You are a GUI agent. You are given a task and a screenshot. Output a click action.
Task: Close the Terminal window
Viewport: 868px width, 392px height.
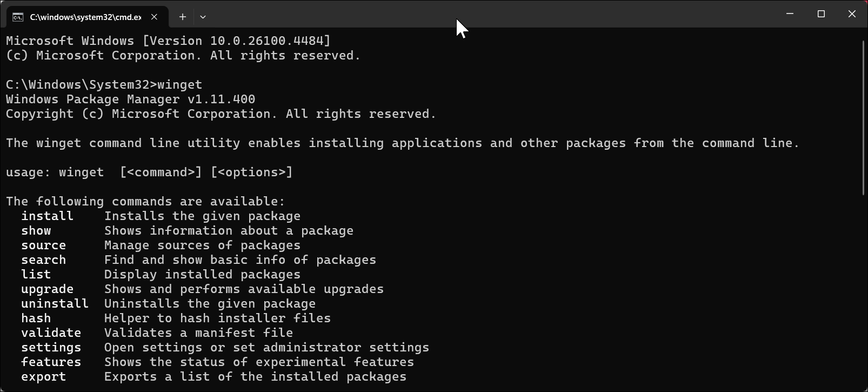(852, 14)
